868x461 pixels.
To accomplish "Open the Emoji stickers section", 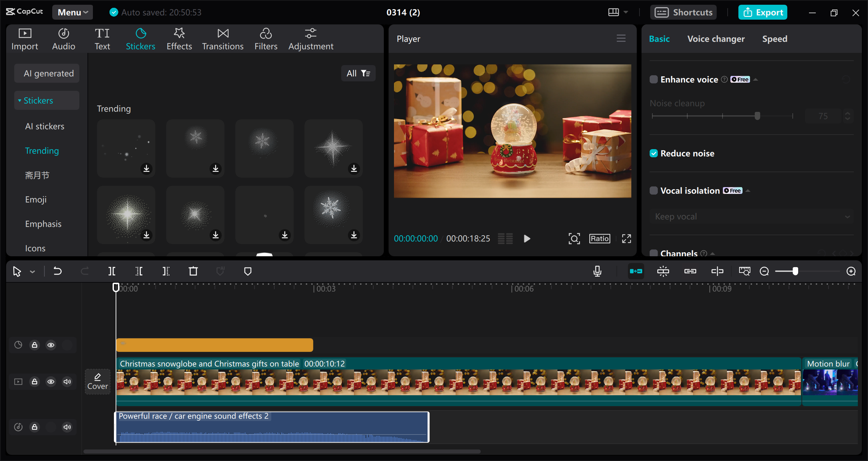I will click(36, 200).
